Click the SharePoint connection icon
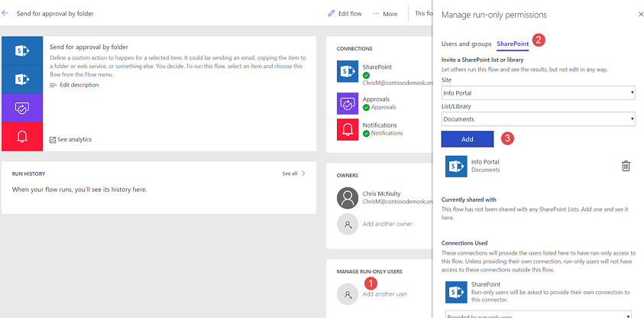The width and height of the screenshot is (644, 318). click(347, 71)
